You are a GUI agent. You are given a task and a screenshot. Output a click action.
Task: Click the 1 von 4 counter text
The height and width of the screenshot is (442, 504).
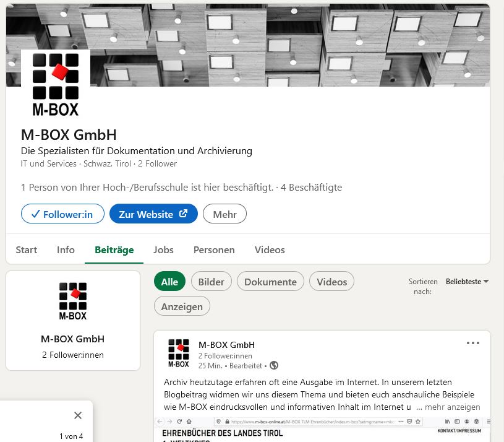click(71, 436)
